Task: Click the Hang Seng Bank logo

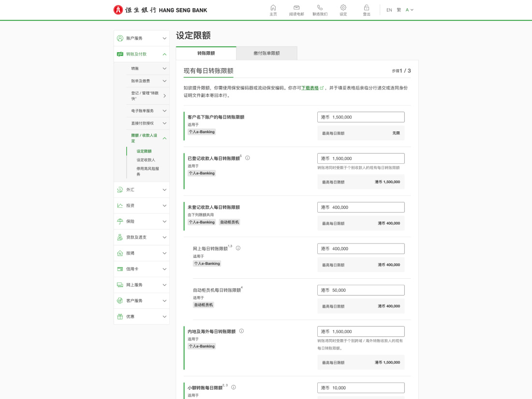Action: [x=160, y=10]
